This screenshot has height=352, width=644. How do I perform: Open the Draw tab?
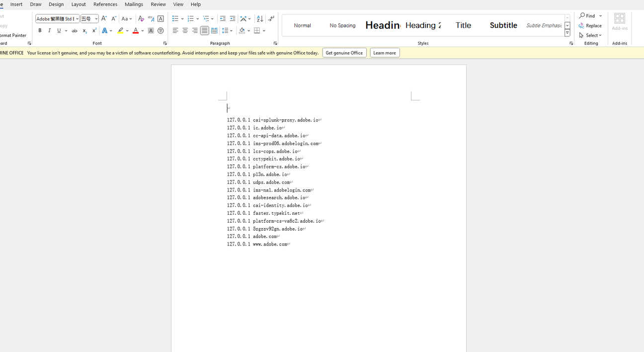[36, 4]
